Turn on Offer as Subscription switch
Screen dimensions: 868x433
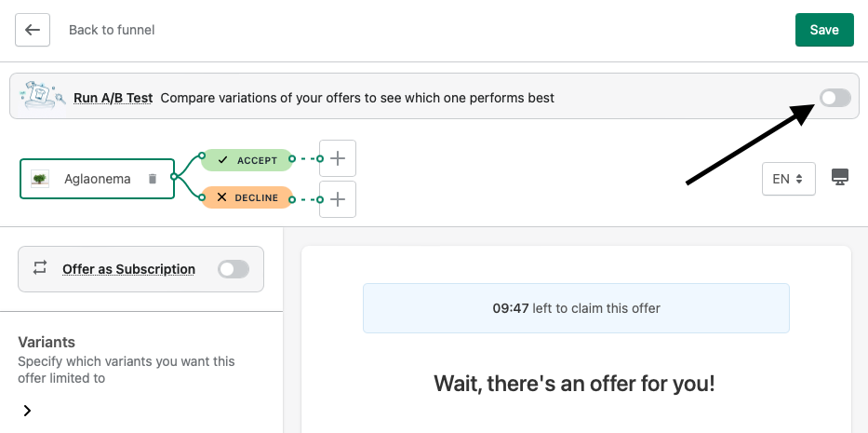[x=234, y=269]
